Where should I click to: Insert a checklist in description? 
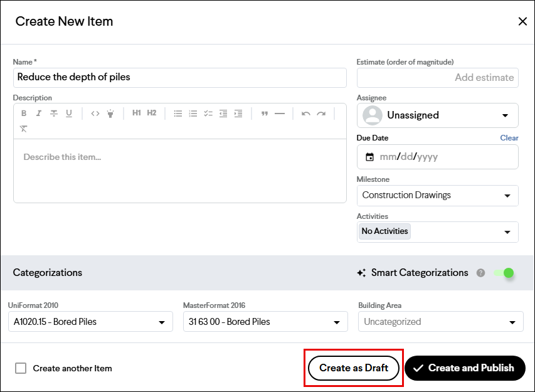[208, 114]
